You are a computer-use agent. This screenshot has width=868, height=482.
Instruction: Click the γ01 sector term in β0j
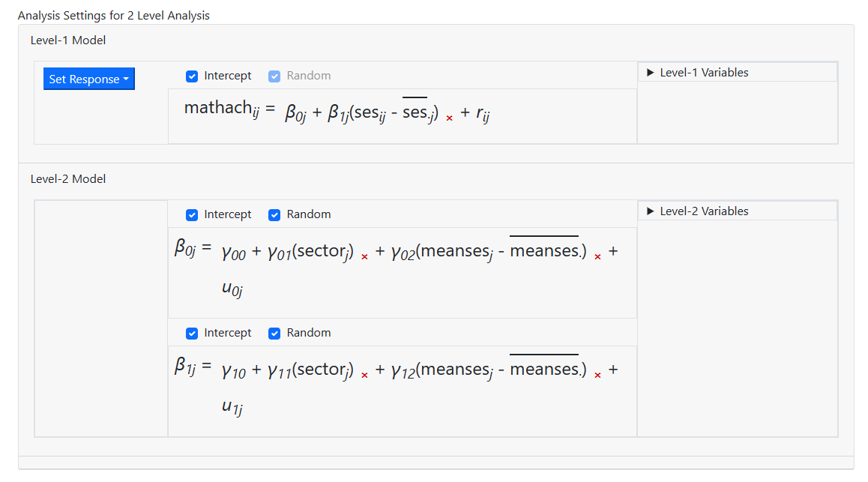click(x=311, y=252)
